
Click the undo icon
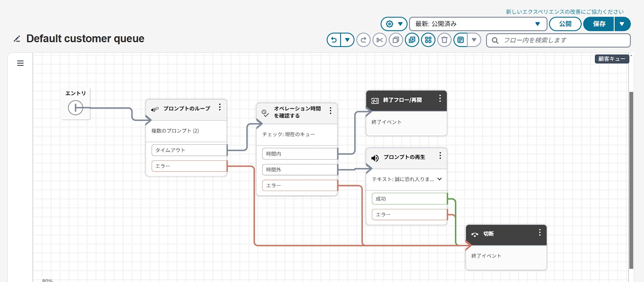(334, 40)
